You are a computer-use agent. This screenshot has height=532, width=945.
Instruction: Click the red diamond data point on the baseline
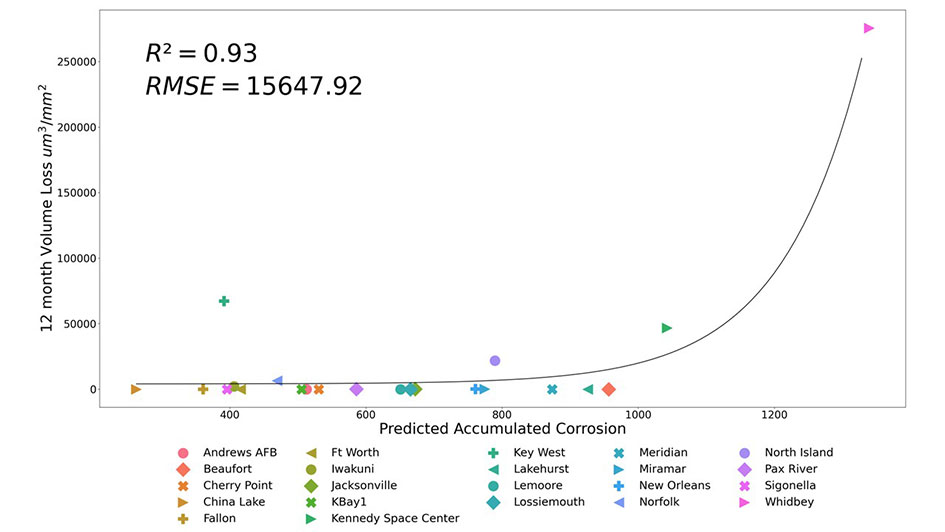(608, 389)
